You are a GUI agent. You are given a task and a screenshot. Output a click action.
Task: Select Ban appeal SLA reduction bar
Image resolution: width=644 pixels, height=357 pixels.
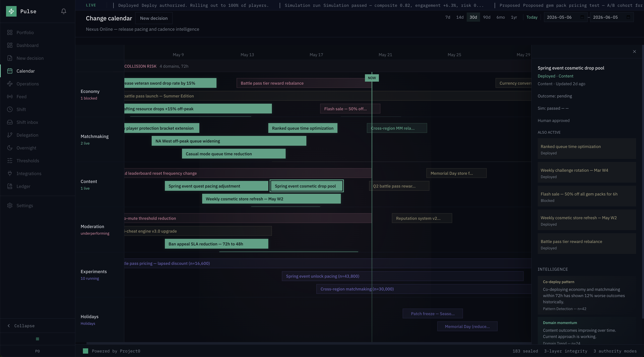[216, 244]
